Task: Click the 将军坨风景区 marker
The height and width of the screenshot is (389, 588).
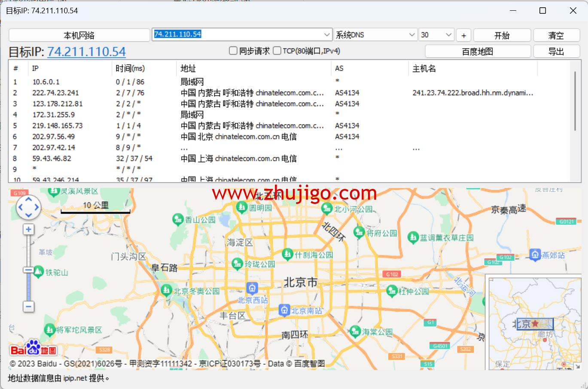Action: pyautogui.click(x=49, y=330)
